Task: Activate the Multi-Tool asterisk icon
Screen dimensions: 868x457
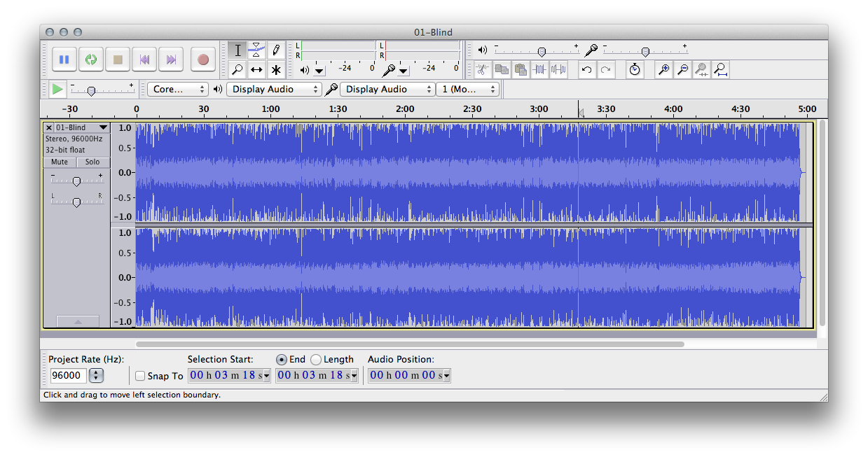Action: [276, 69]
